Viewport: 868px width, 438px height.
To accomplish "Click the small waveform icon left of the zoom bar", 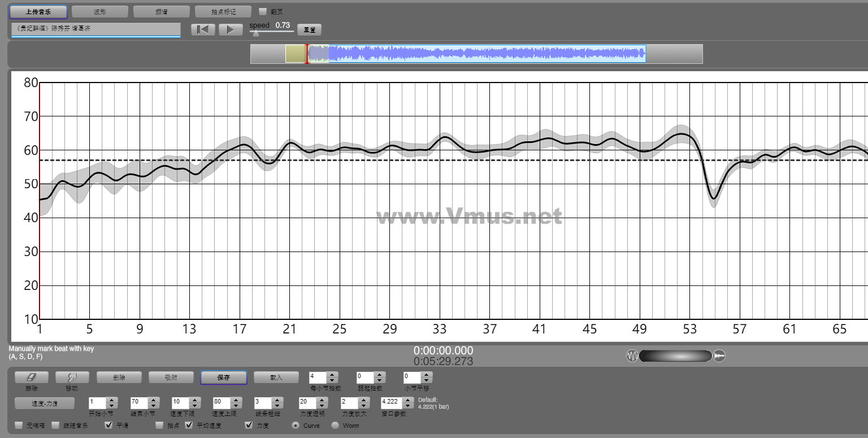I will point(632,356).
